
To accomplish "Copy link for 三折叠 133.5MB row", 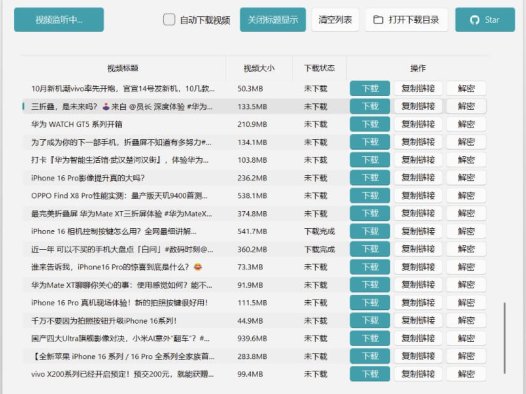I will point(418,106).
